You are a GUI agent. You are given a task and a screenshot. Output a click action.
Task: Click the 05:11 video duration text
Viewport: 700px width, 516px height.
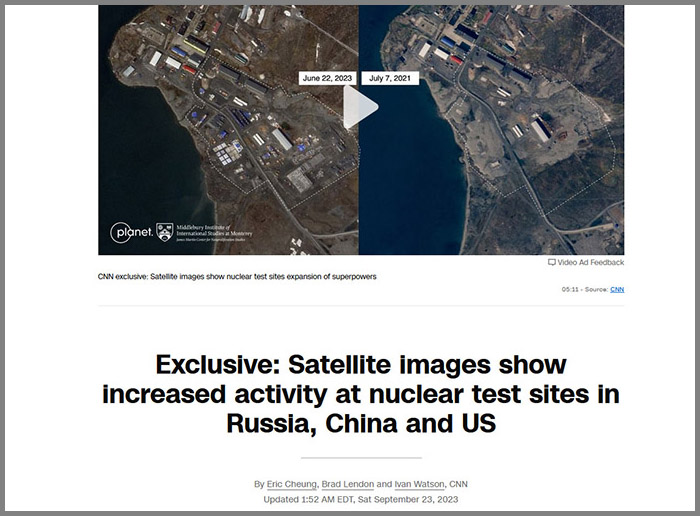[x=570, y=289]
